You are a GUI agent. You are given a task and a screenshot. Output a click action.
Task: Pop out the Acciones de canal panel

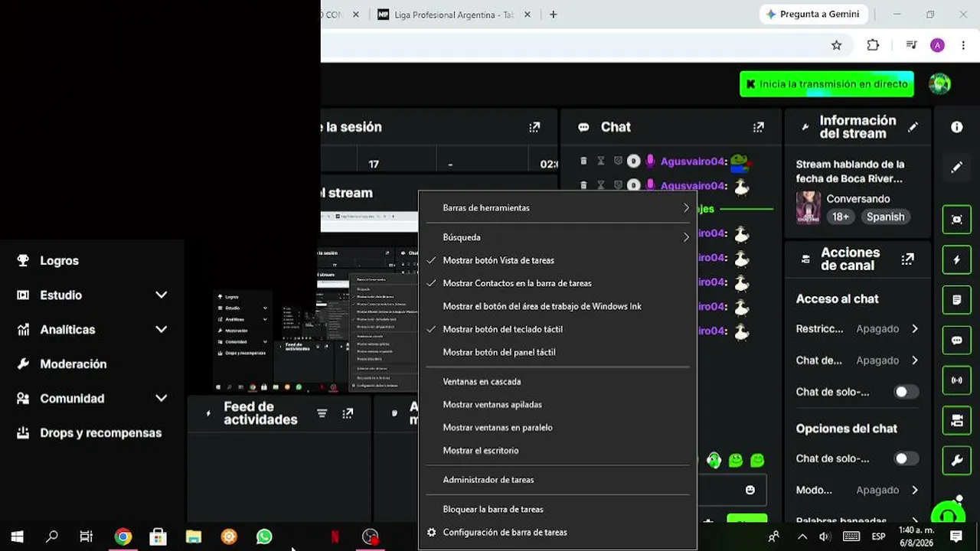(907, 259)
